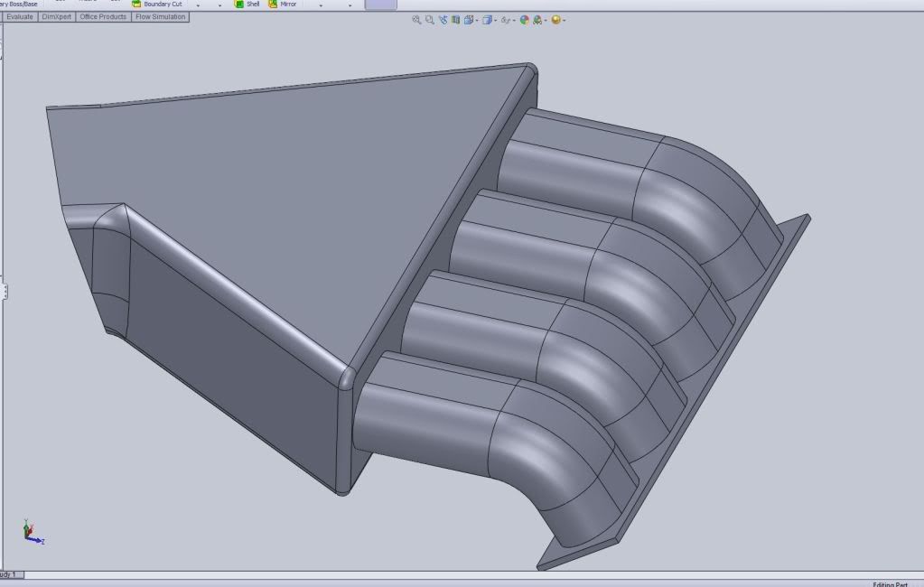Click the View Orientation cube icon

click(x=469, y=20)
